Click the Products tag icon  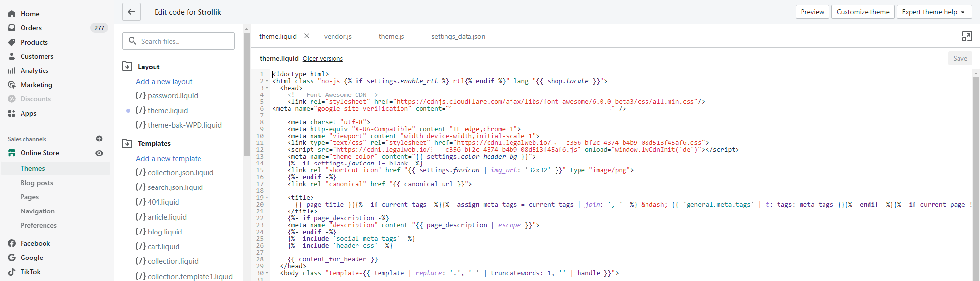click(x=12, y=42)
